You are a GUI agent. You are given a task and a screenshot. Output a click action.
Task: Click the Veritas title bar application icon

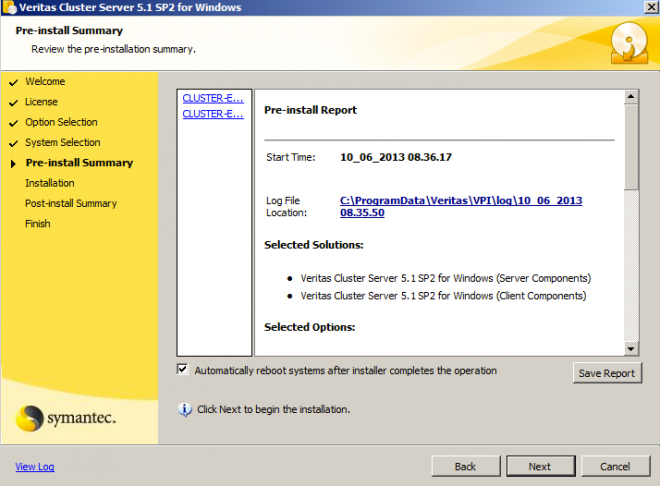pyautogui.click(x=9, y=7)
